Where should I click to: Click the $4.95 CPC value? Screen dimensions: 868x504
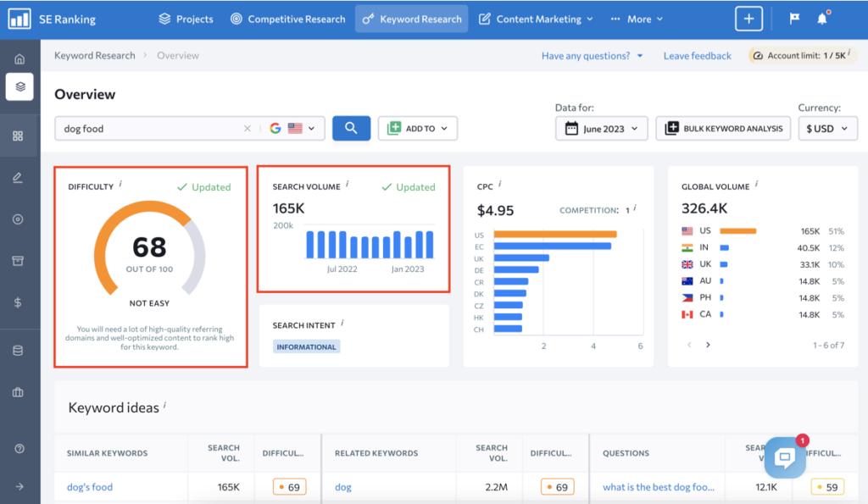[495, 210]
